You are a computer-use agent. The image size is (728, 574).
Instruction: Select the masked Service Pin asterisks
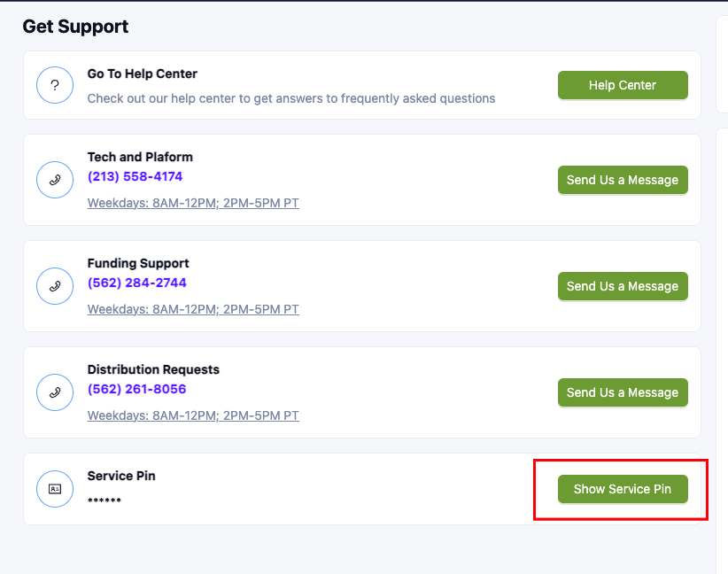pyautogui.click(x=105, y=500)
